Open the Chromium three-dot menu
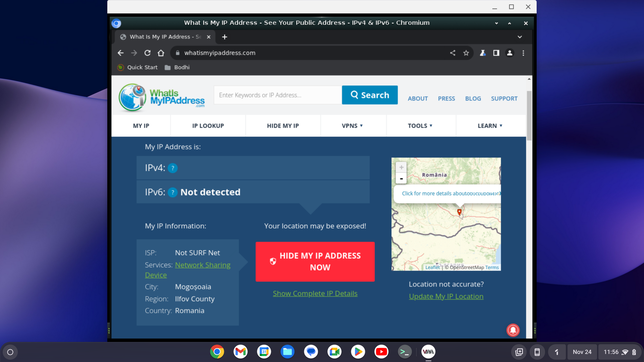This screenshot has width=644, height=362. [x=523, y=53]
